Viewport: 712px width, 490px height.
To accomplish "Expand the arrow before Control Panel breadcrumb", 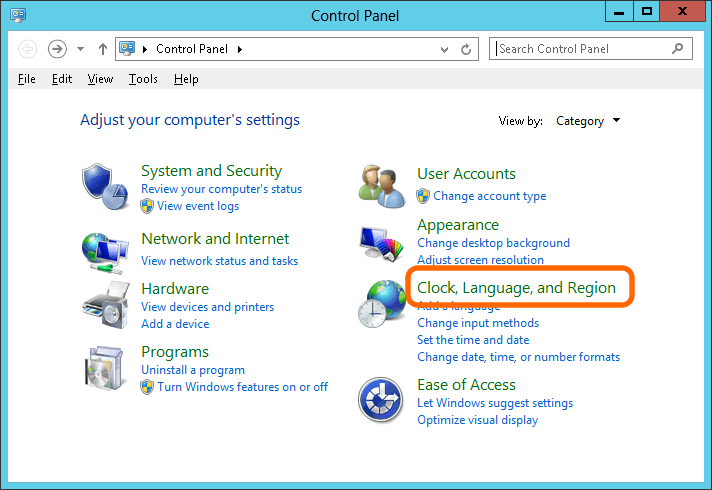I will 145,49.
